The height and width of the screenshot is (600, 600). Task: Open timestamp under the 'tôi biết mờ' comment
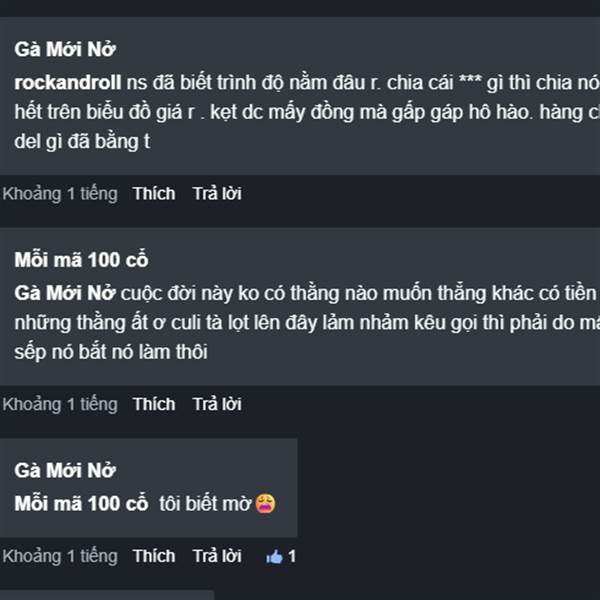60,556
